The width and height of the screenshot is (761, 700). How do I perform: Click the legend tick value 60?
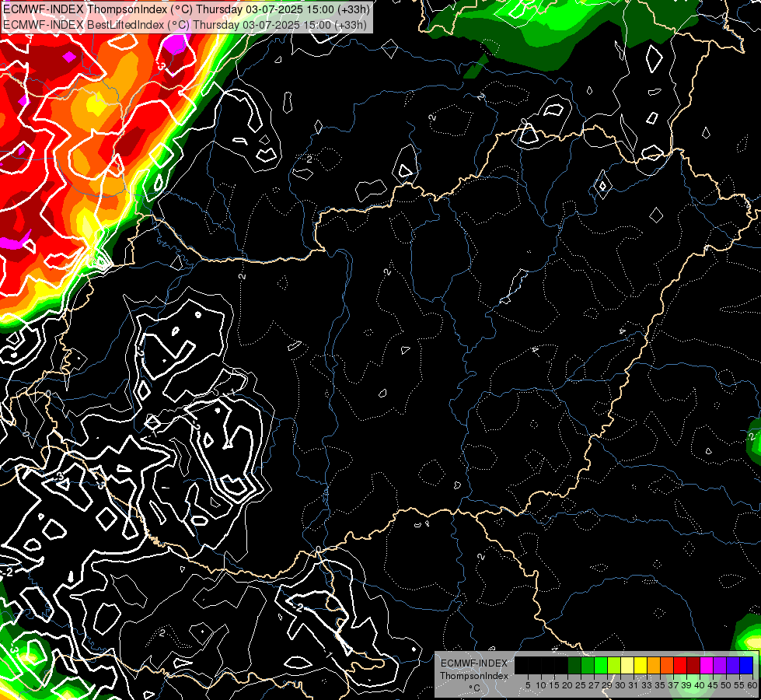click(752, 685)
